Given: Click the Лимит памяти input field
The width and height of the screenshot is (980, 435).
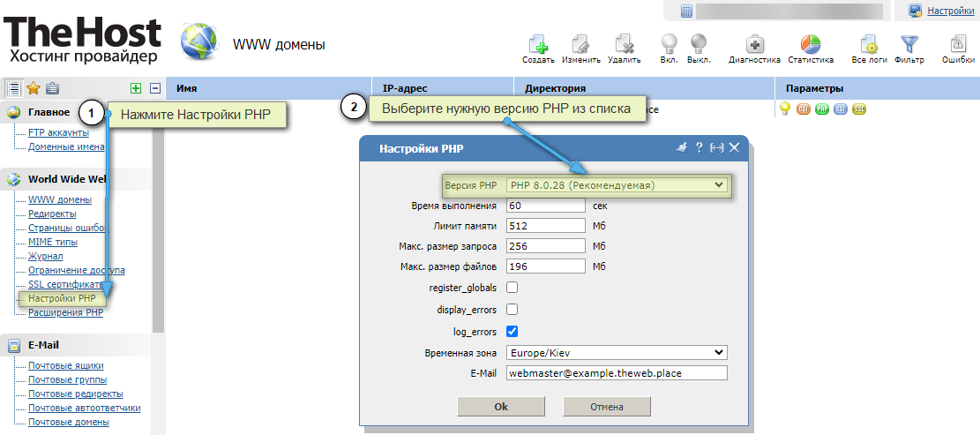Looking at the screenshot, I should tap(546, 226).
